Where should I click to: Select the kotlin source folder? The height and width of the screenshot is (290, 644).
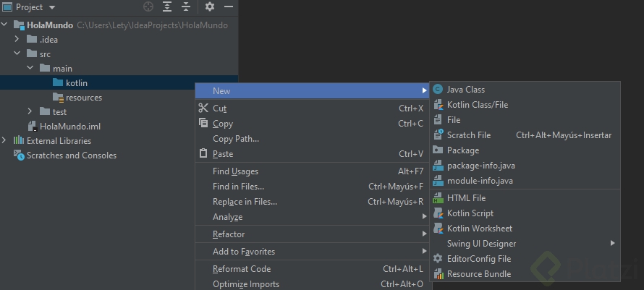pos(119,82)
